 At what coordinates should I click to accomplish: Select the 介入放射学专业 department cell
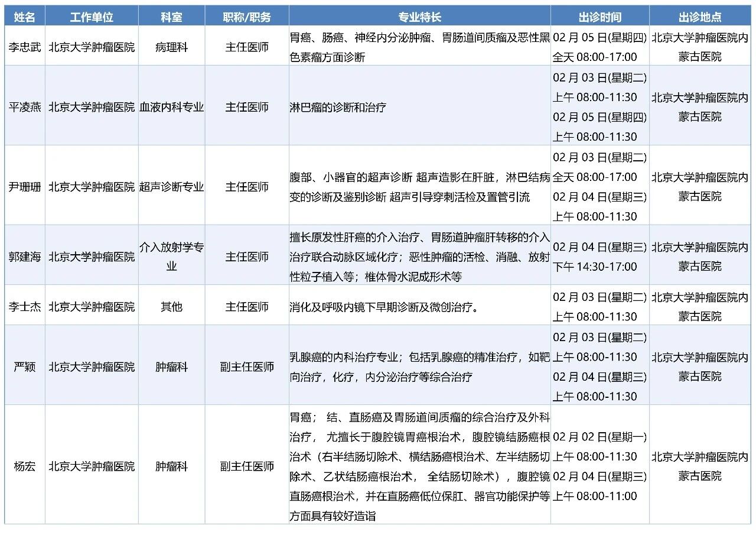[x=171, y=257]
